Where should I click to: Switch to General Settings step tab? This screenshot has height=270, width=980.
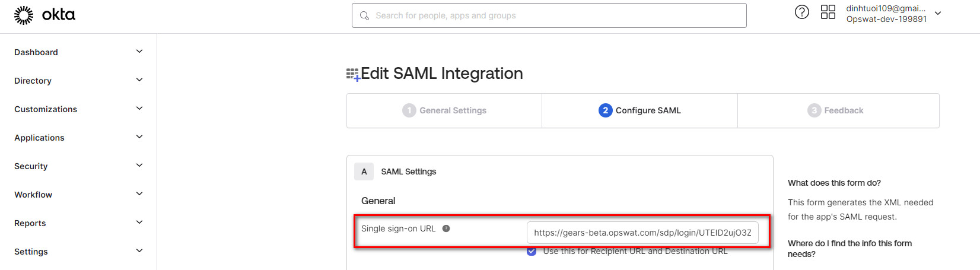(444, 110)
